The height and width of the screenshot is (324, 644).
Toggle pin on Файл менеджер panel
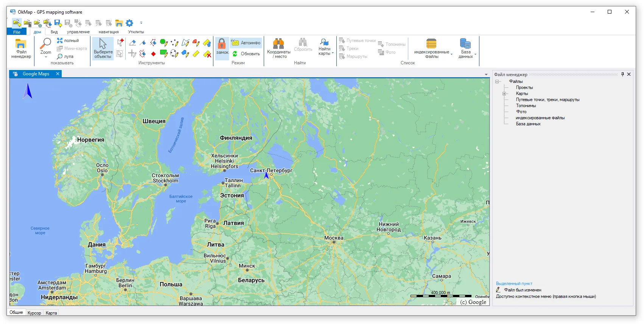(622, 74)
